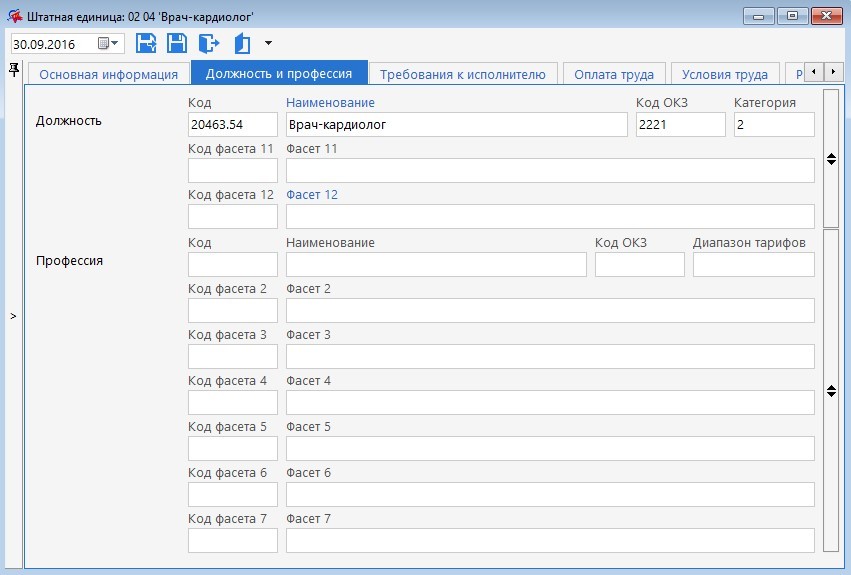Click the Код ОКЗ field 2221
This screenshot has width=851, height=575.
[x=681, y=124]
